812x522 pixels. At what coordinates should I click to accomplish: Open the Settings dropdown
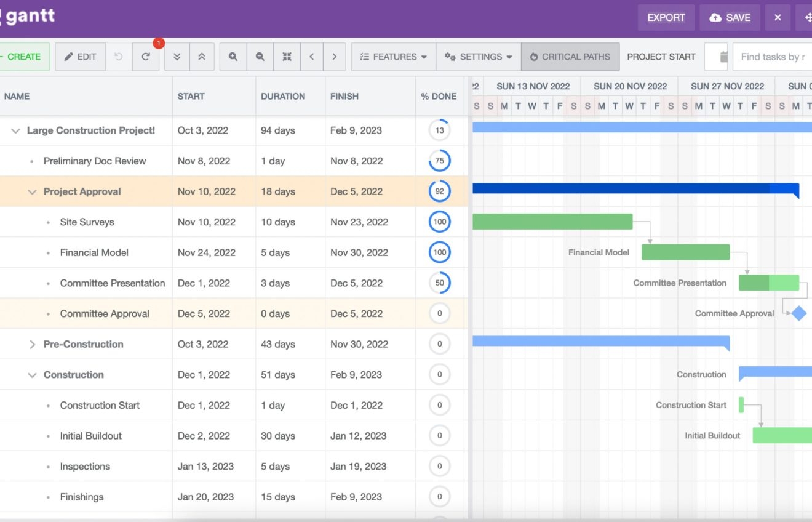[x=478, y=57]
